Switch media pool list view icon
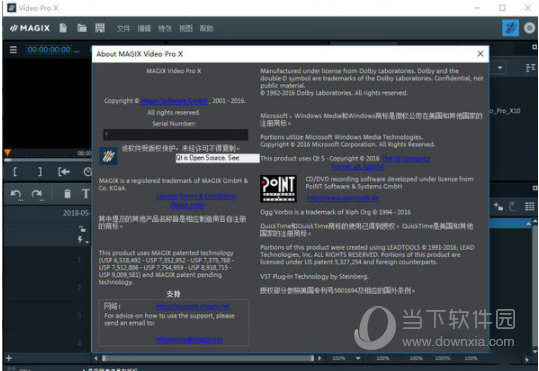This screenshot has height=371, width=539. [x=530, y=68]
